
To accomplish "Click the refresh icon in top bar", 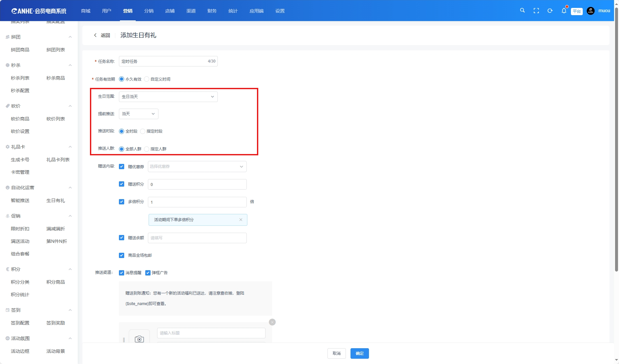I will pos(550,11).
